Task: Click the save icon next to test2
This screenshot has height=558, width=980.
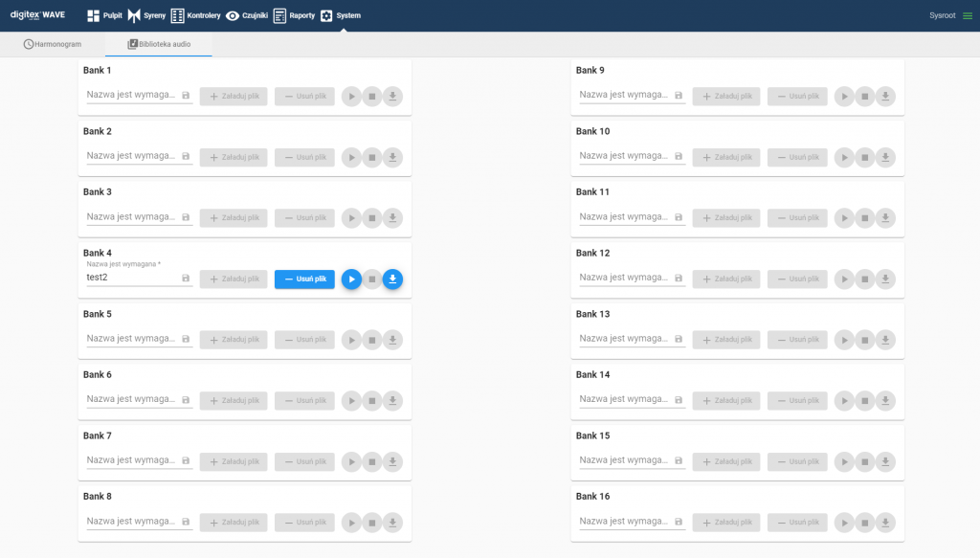Action: coord(186,279)
